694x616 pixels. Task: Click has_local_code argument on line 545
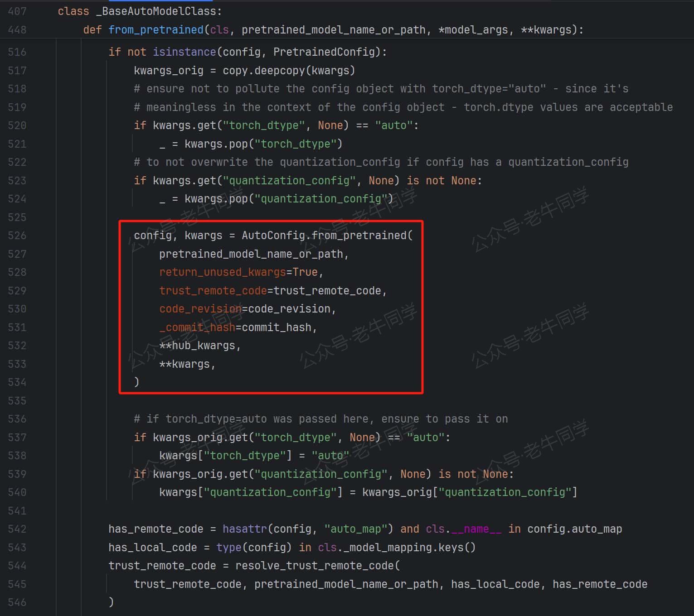pos(495,584)
